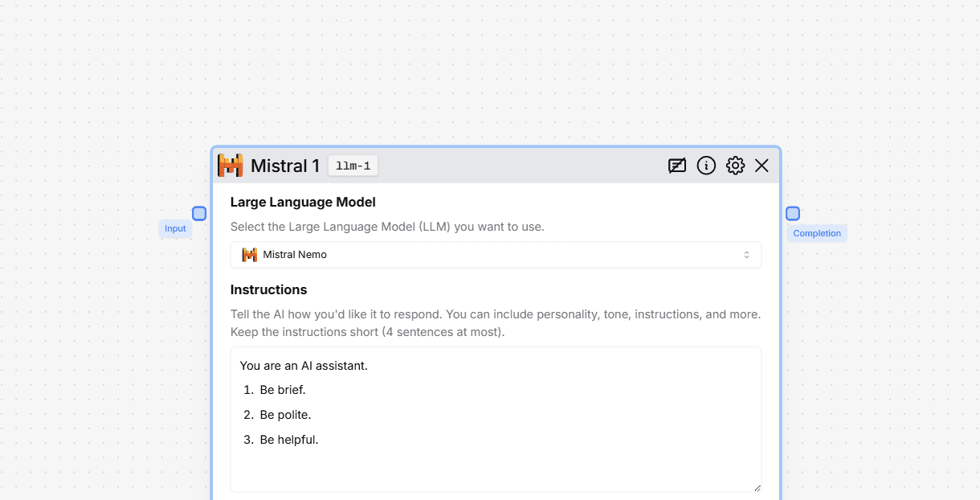This screenshot has height=500, width=980.
Task: Click the hide-messages icon in header
Action: (x=677, y=166)
